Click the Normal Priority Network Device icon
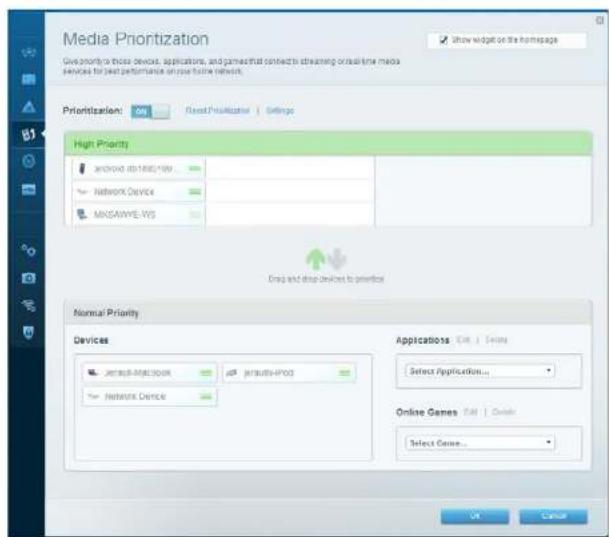Image resolution: width=609 pixels, height=537 pixels. pos(93,396)
